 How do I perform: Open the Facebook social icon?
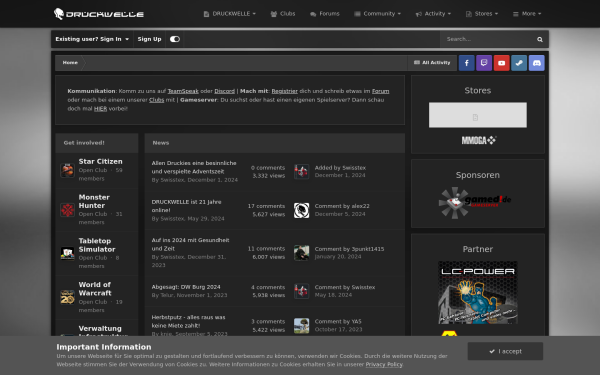pos(466,63)
